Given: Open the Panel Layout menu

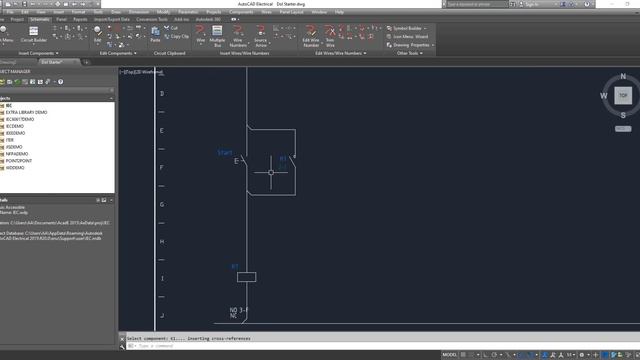Looking at the screenshot, I should [x=291, y=12].
